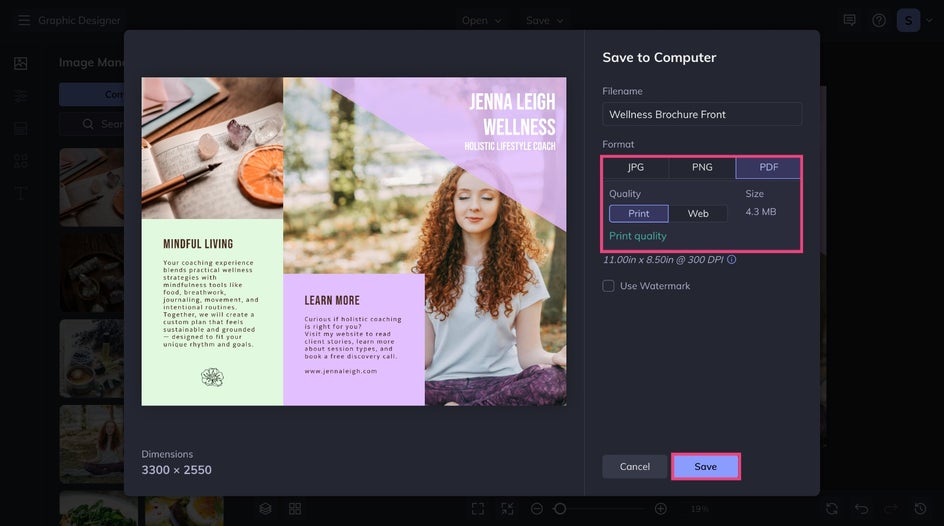Expand the chevron next to the account avatar

click(930, 20)
